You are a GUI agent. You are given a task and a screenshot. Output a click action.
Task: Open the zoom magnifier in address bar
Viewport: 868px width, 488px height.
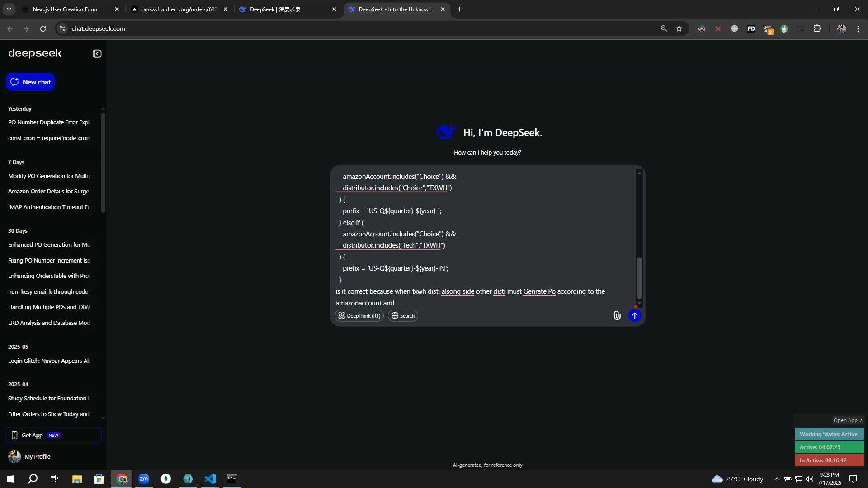pos(664,28)
